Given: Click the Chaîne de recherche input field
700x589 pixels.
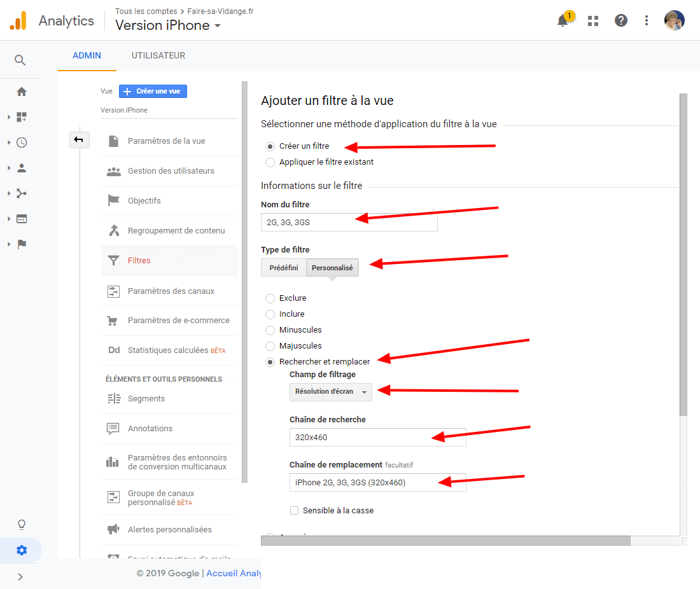Looking at the screenshot, I should [377, 437].
